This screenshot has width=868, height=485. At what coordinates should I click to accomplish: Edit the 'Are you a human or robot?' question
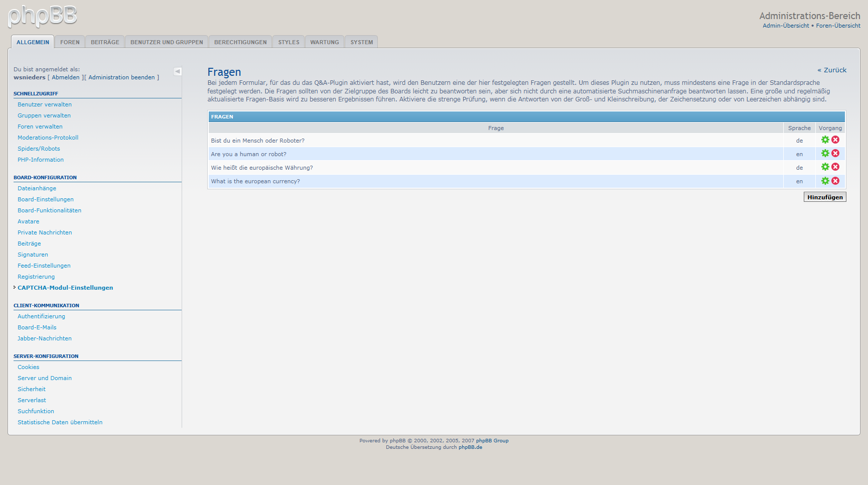(825, 154)
